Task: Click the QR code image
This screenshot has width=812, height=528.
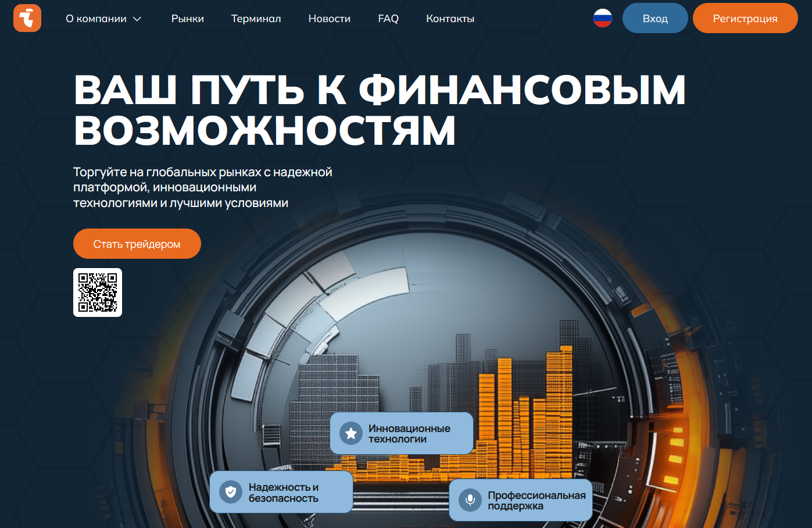Action: click(x=98, y=292)
